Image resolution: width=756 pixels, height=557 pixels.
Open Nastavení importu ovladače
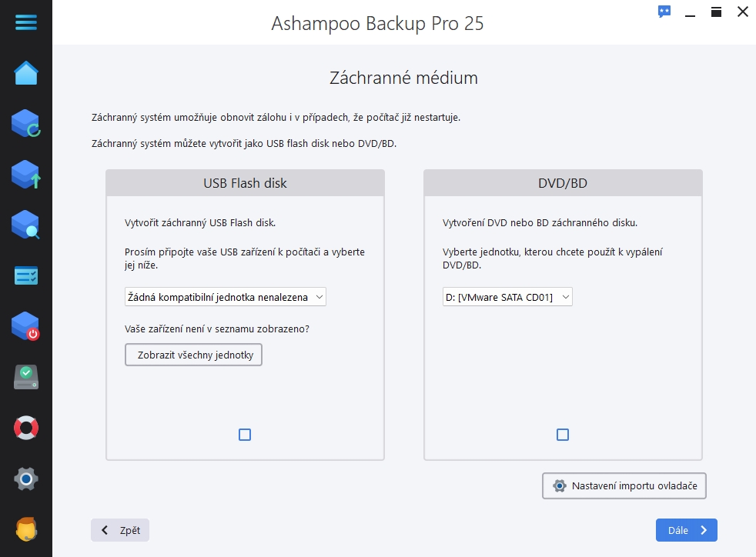coord(624,485)
